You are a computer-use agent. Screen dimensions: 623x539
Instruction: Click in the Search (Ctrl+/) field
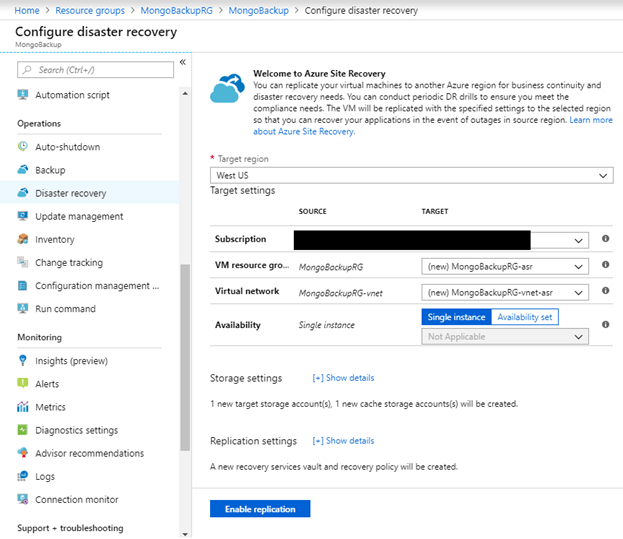click(x=95, y=70)
